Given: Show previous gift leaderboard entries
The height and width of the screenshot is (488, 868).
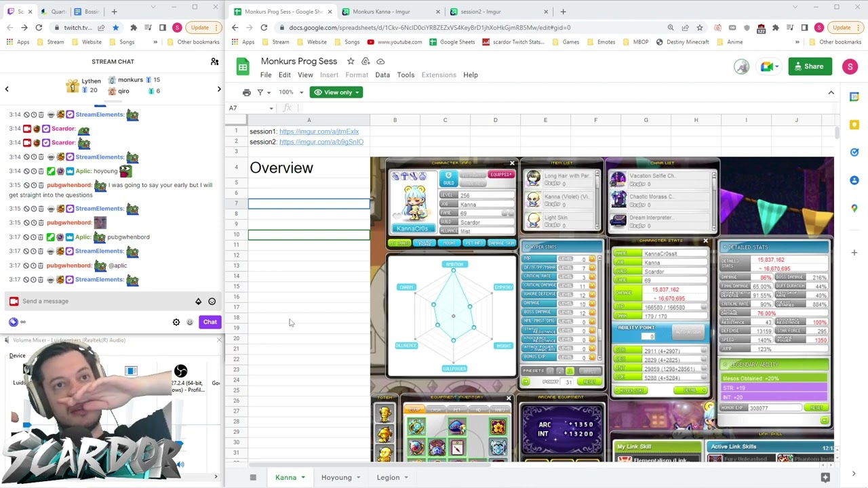Looking at the screenshot, I should tap(7, 89).
